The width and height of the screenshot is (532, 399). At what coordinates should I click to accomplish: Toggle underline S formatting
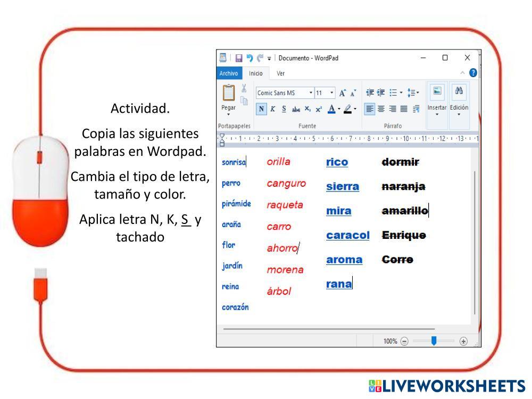click(x=283, y=109)
